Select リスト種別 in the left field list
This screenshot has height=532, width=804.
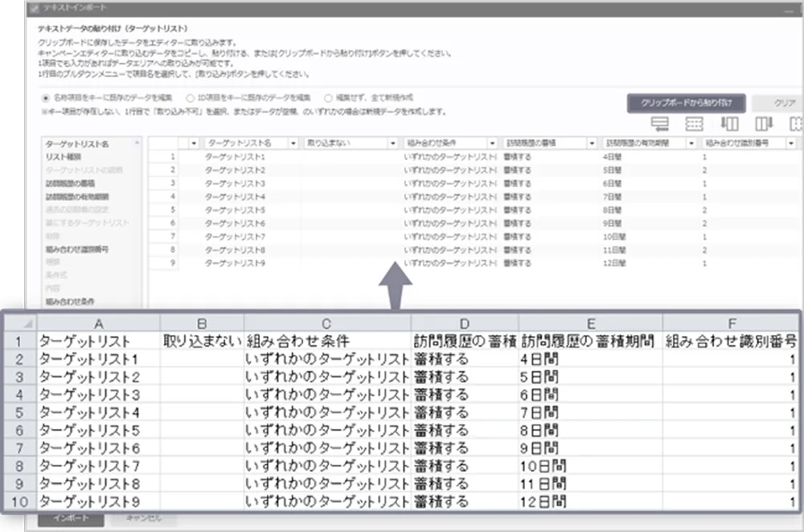pos(63,157)
